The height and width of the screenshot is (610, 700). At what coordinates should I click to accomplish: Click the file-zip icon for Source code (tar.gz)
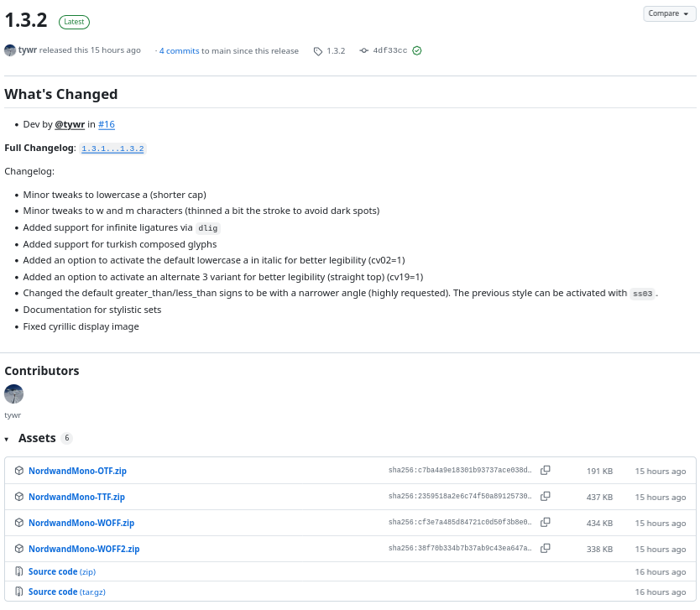pyautogui.click(x=18, y=592)
